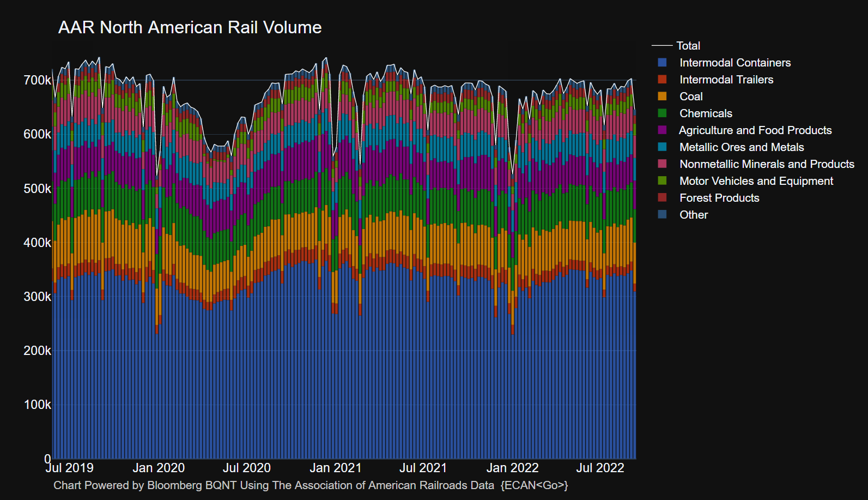
Task: Toggle Nonmetallic Minerals and Products legend label
Action: click(766, 164)
